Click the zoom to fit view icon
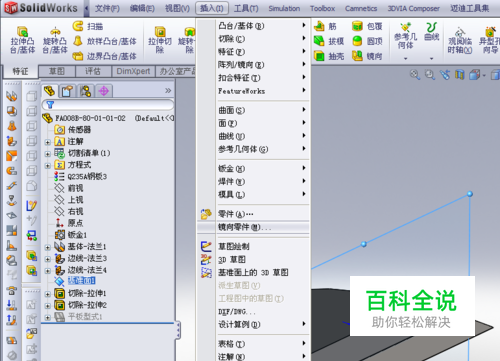The image size is (500, 361). point(415,74)
